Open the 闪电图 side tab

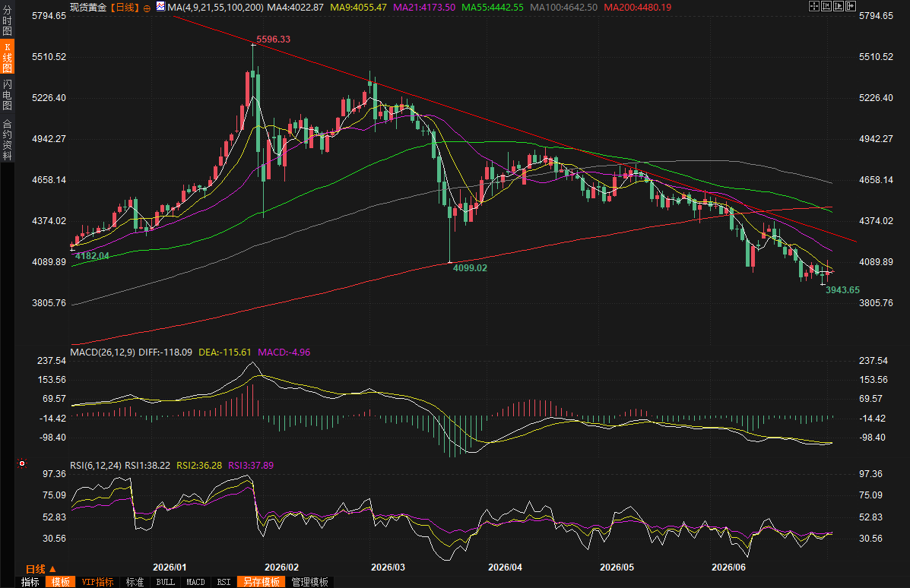pos(7,94)
